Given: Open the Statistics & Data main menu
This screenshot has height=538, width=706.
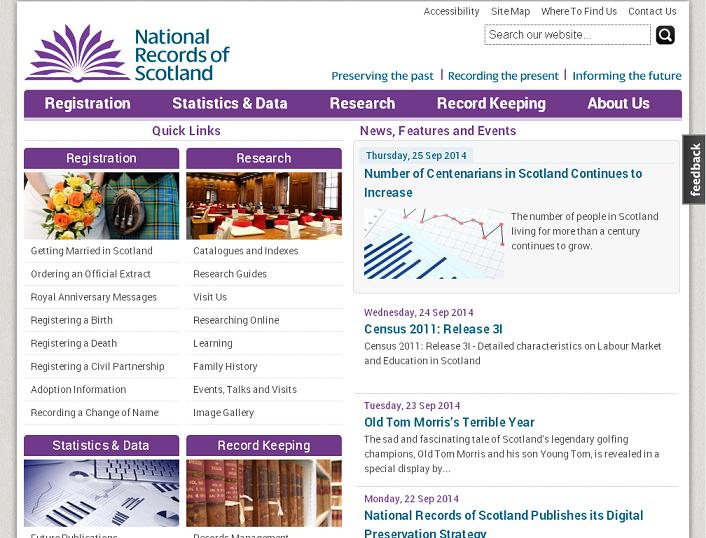Looking at the screenshot, I should point(230,104).
